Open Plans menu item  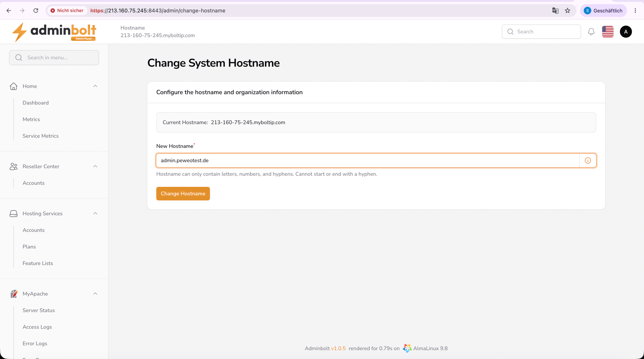[29, 247]
